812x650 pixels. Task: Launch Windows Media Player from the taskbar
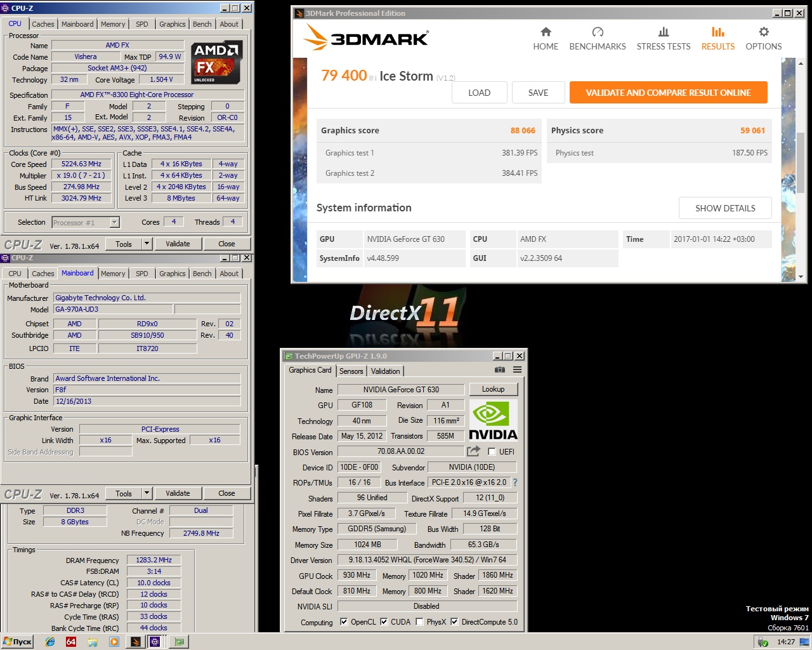coord(114,642)
